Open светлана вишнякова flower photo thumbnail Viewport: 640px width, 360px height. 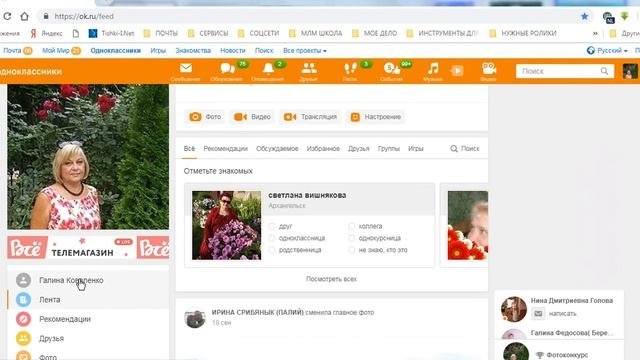coord(227,225)
